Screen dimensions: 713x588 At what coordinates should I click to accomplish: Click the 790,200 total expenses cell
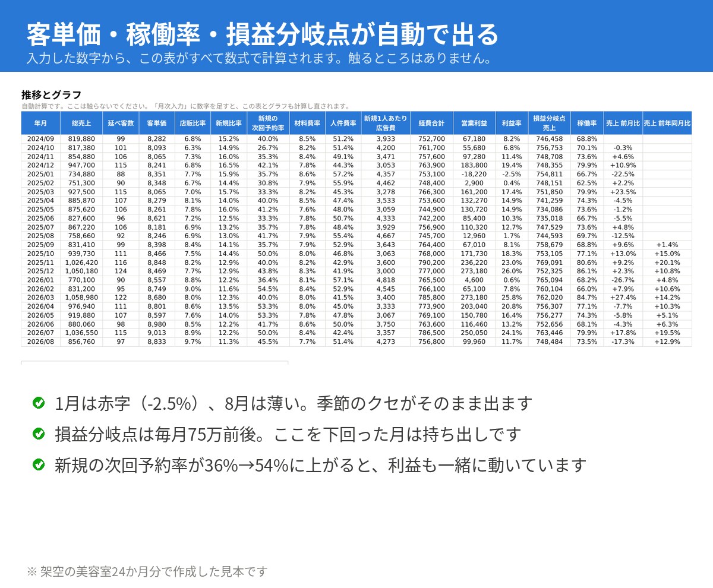431,263
